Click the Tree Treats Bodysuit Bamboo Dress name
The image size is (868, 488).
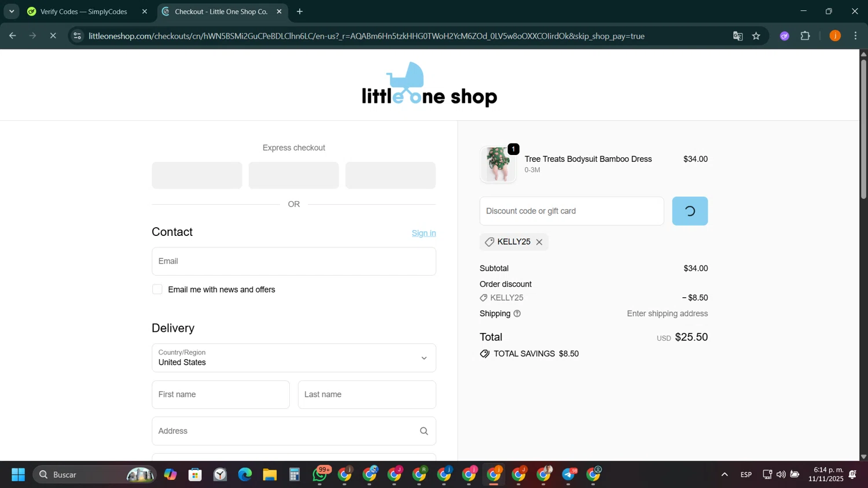[588, 159]
